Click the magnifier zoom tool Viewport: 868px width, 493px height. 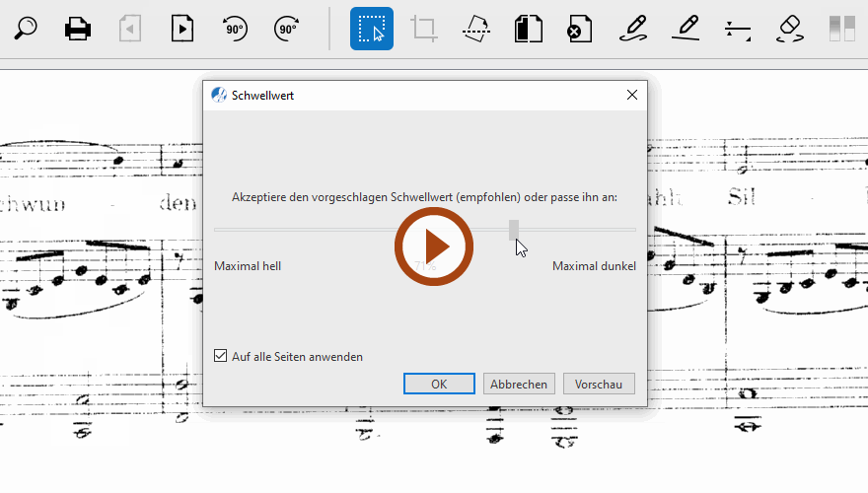(x=25, y=29)
